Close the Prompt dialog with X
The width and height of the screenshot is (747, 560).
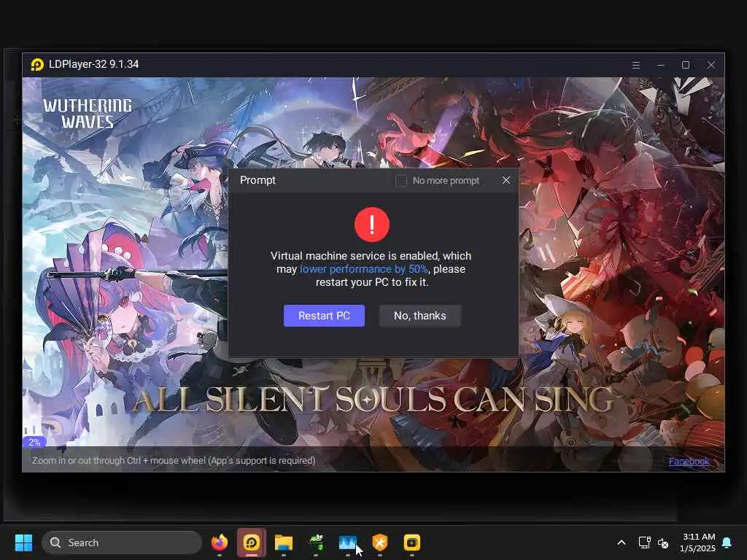point(506,180)
